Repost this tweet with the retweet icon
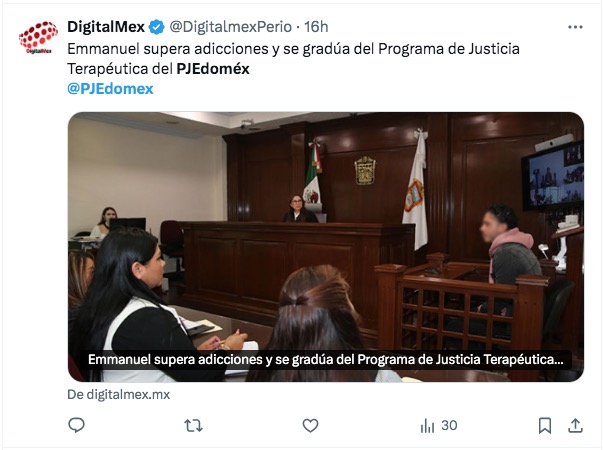 point(193,425)
